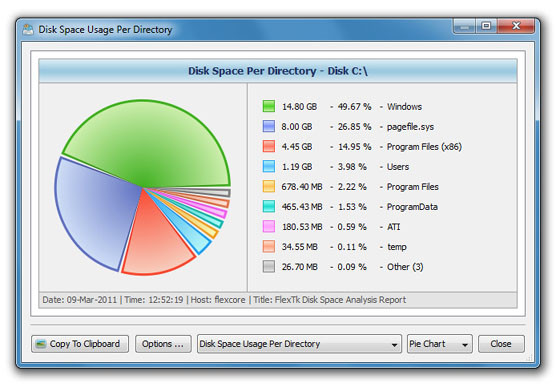Screen dimensions: 560x387
Task: Click the chart heading 'Disk Space Per Directory - Disk C:\'
Action: click(278, 71)
